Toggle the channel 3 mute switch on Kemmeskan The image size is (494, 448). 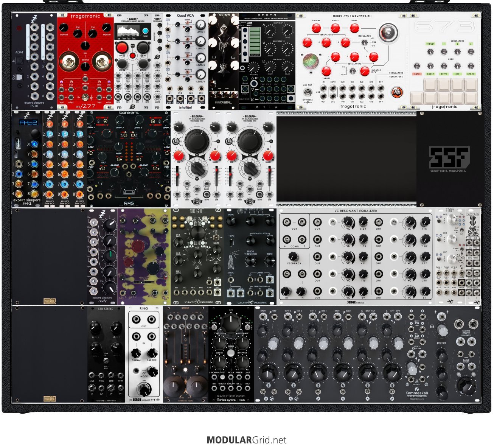(x=318, y=392)
